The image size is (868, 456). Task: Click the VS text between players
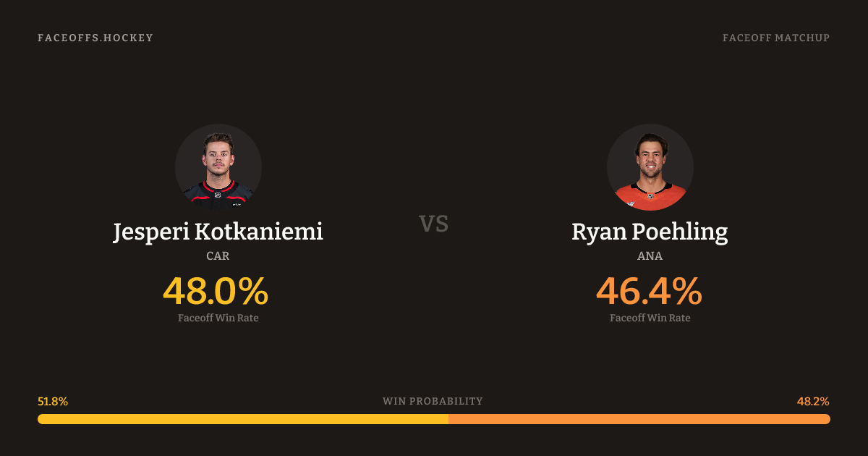[x=434, y=224]
